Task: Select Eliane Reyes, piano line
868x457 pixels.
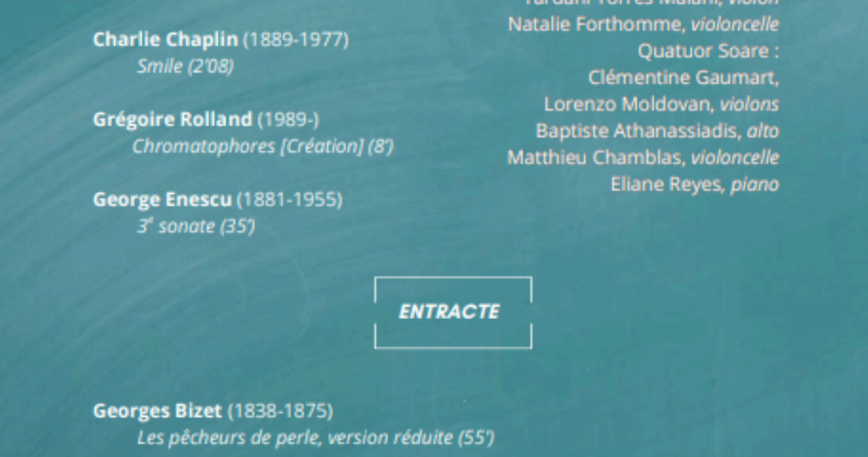Action: 694,184
